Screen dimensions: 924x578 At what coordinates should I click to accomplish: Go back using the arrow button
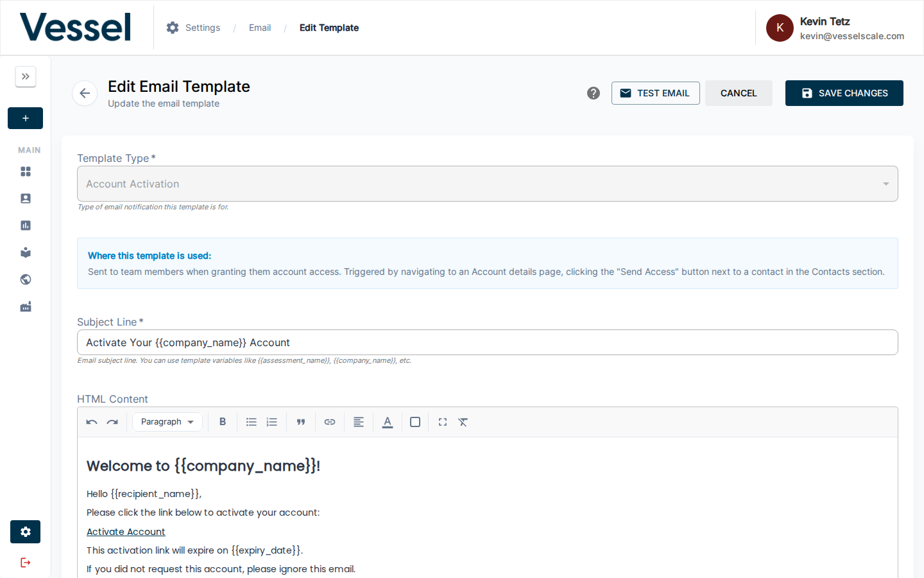click(85, 93)
